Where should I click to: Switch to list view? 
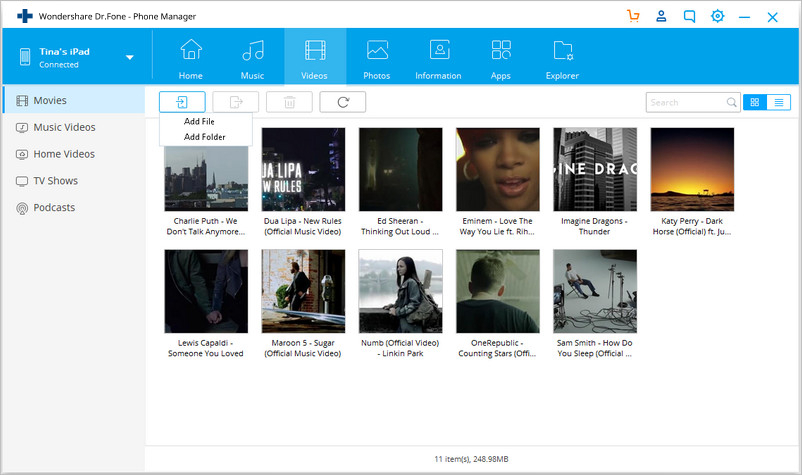779,102
